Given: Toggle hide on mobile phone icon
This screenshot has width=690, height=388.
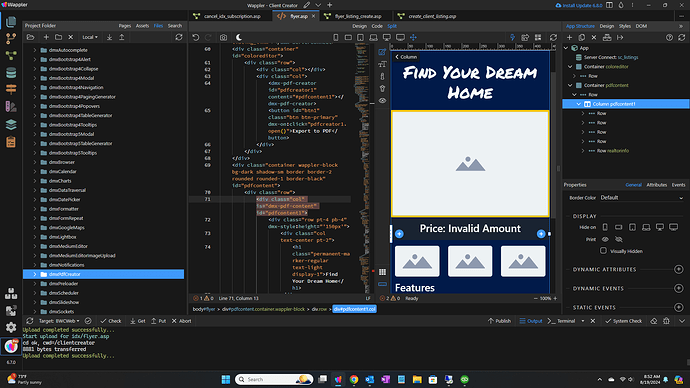Looking at the screenshot, I should point(605,227).
